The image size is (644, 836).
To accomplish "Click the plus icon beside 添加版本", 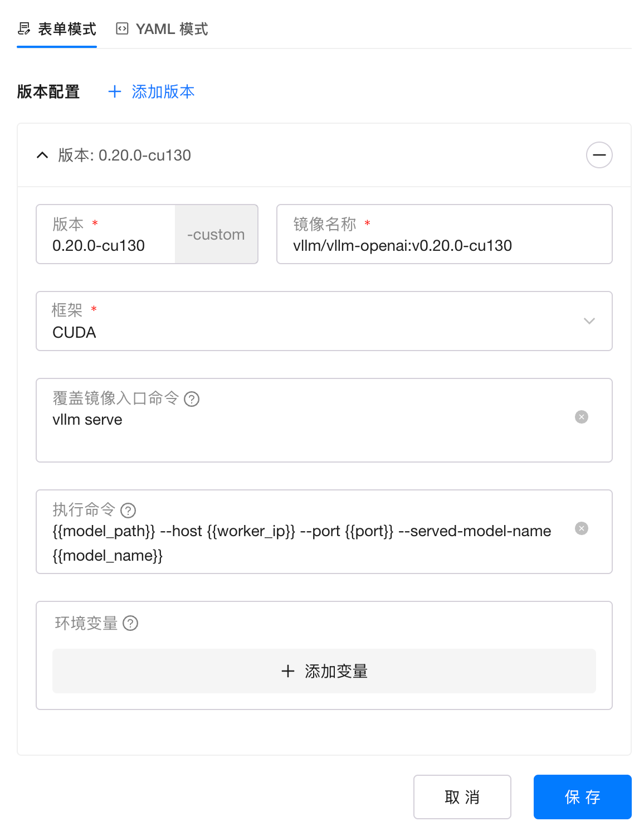I will (115, 91).
